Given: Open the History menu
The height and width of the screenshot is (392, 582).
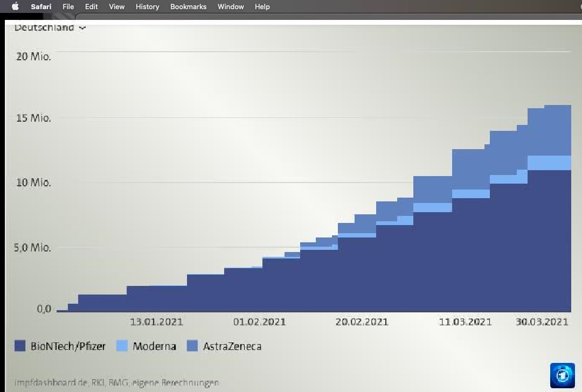Looking at the screenshot, I should click(x=147, y=6).
